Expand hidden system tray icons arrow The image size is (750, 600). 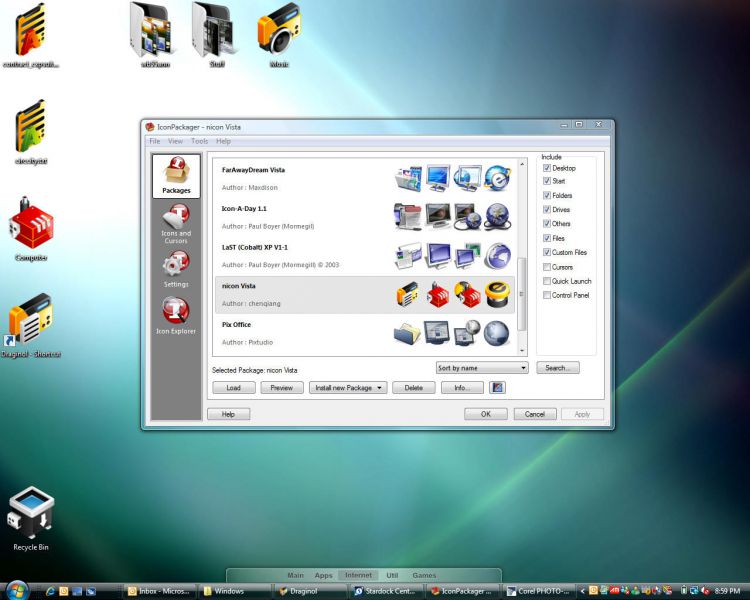click(x=582, y=591)
